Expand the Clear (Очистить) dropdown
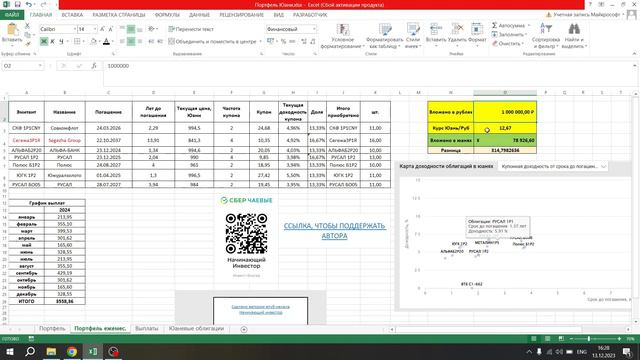The height and width of the screenshot is (360, 640). (x=523, y=43)
